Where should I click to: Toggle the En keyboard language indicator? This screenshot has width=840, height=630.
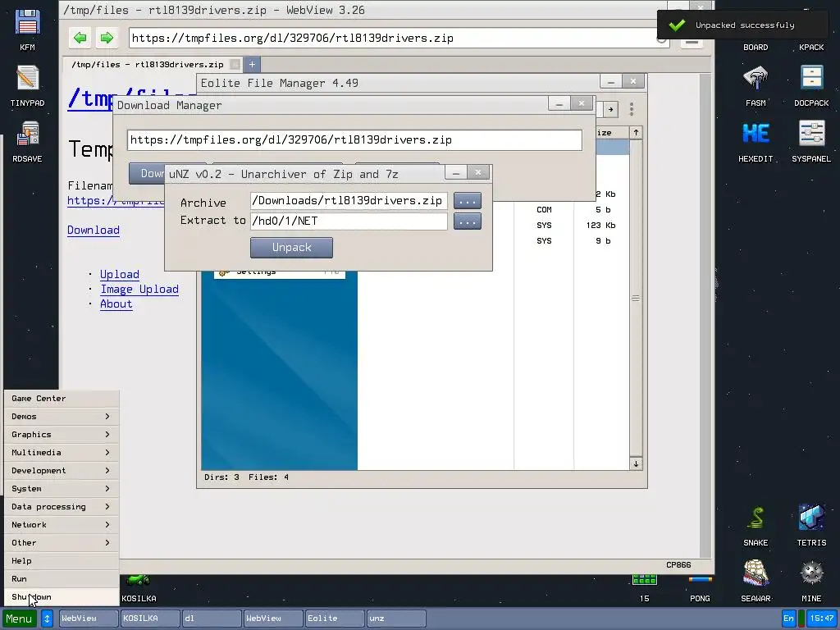tap(788, 619)
